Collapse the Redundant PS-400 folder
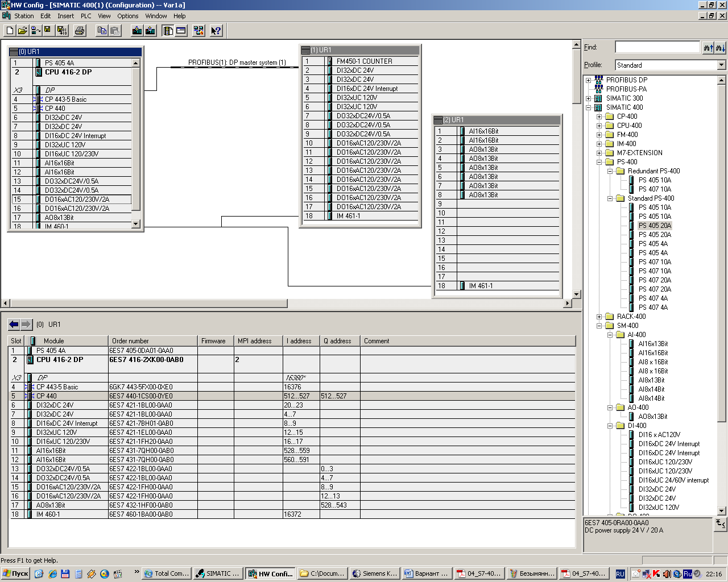Viewport: 728px width, 582px height. 610,171
